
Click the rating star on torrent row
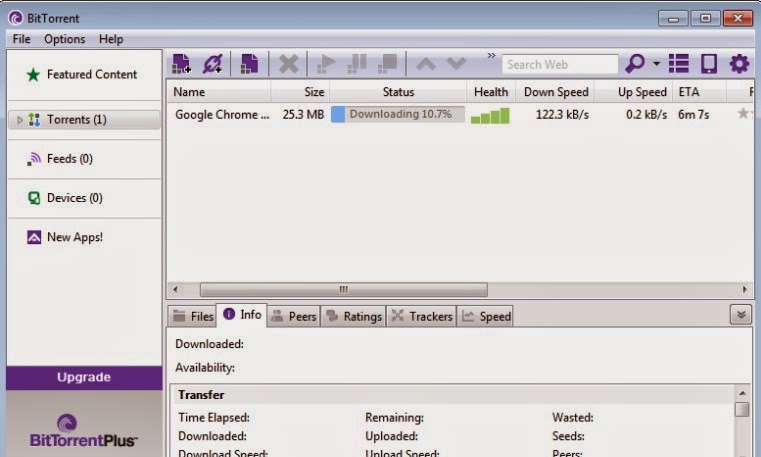743,114
